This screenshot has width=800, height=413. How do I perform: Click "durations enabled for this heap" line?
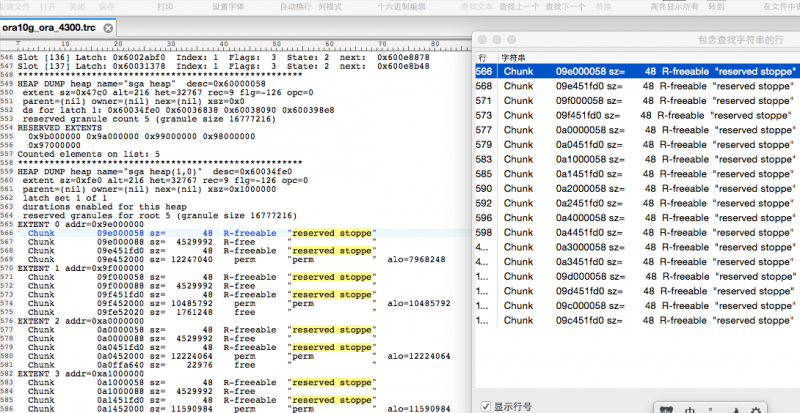coord(104,207)
